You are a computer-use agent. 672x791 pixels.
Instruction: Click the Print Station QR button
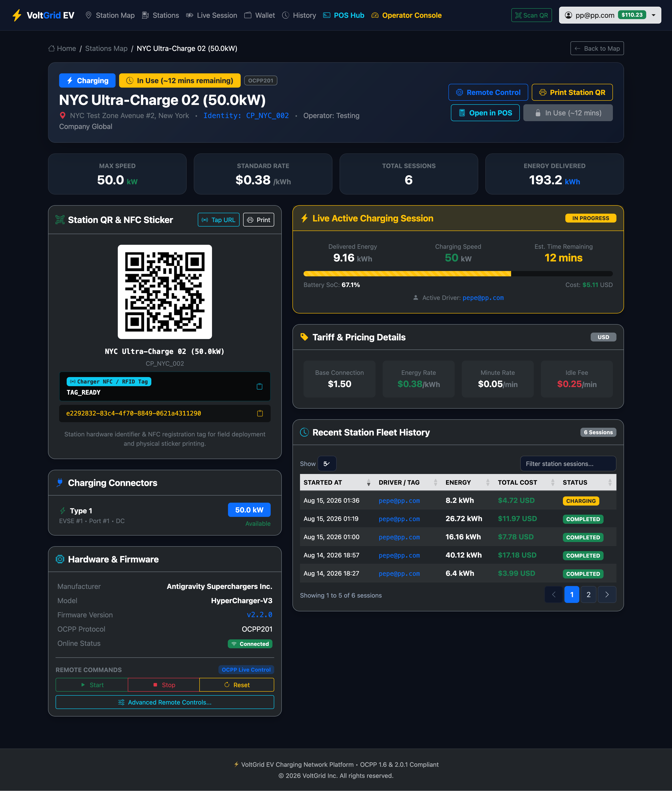click(572, 92)
